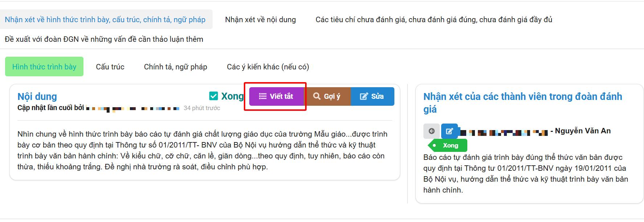Open Các tiêu chí chưa đánh giá tab
Screen dimensions: 644x222
coord(434,20)
